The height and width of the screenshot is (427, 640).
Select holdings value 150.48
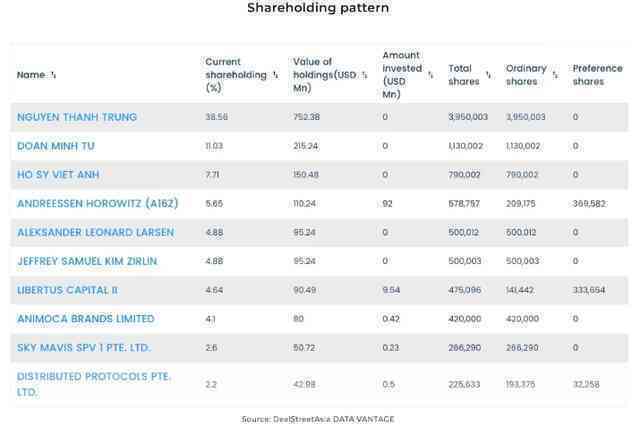click(x=306, y=175)
